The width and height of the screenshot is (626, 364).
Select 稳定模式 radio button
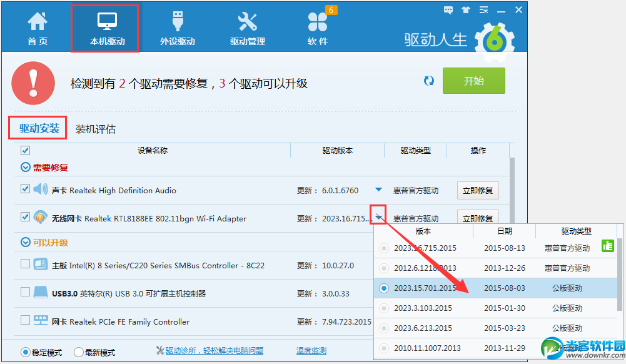(26, 352)
